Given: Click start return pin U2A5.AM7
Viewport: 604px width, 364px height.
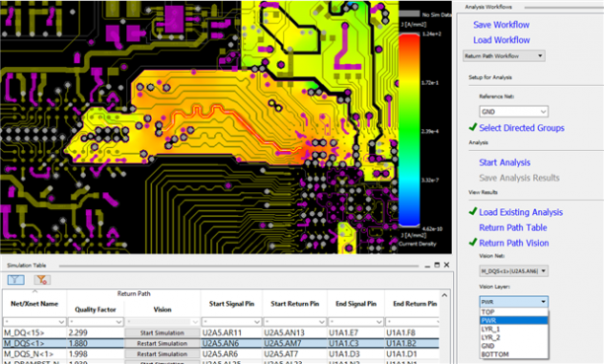Looking at the screenshot, I should pos(282,343).
